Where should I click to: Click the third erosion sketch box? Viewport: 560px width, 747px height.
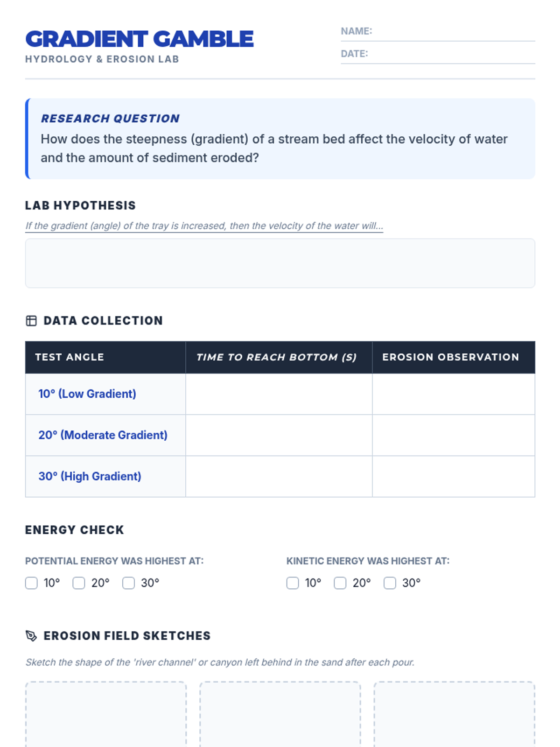pos(454,714)
